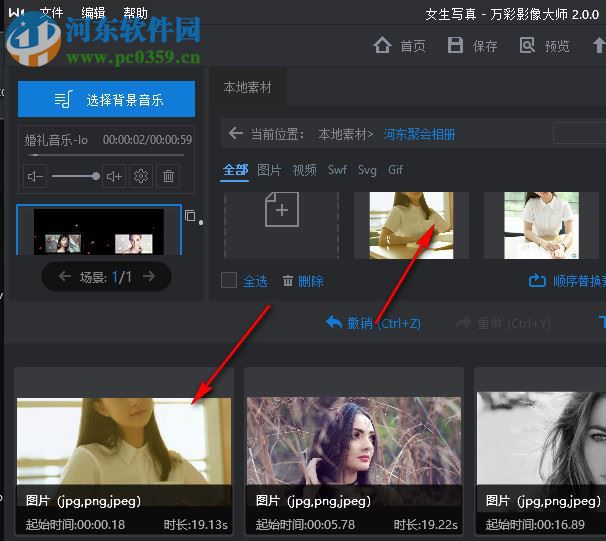Select the Svg filter tab
Image resolution: width=606 pixels, height=541 pixels.
point(367,170)
